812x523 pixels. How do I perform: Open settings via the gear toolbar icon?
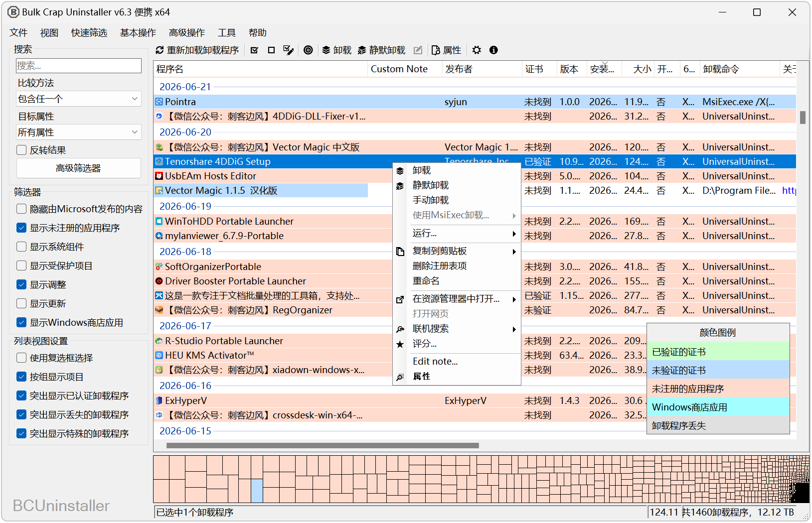pyautogui.click(x=477, y=50)
